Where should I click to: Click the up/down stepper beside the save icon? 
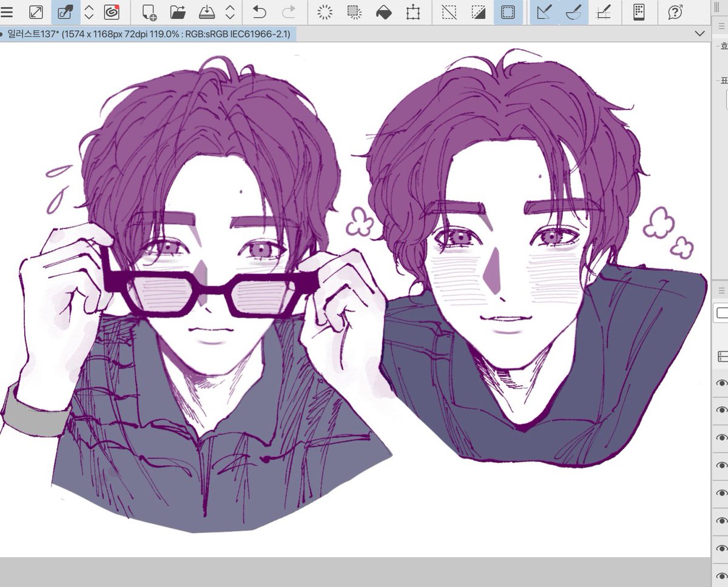click(230, 12)
